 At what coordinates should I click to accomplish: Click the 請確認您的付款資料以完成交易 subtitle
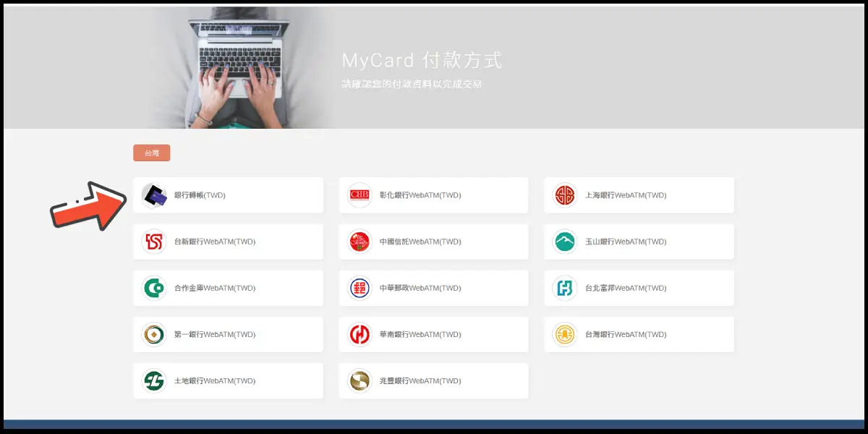(412, 84)
